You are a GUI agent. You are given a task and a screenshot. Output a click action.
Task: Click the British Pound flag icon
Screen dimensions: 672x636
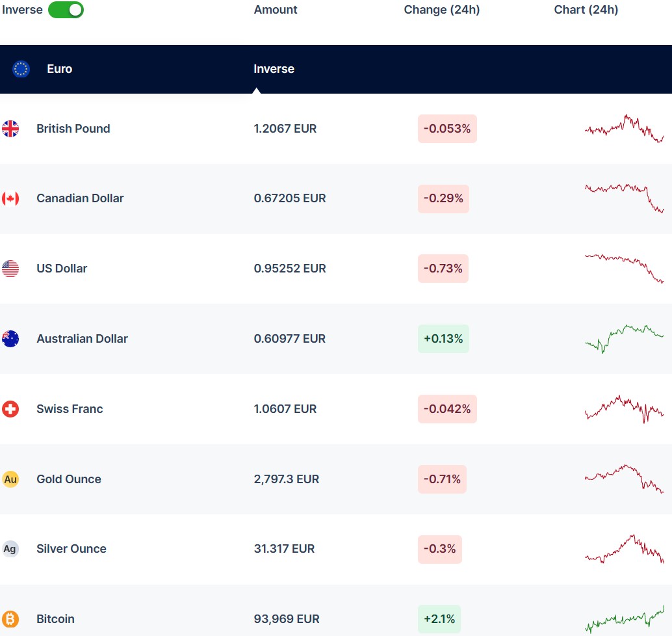pos(10,129)
